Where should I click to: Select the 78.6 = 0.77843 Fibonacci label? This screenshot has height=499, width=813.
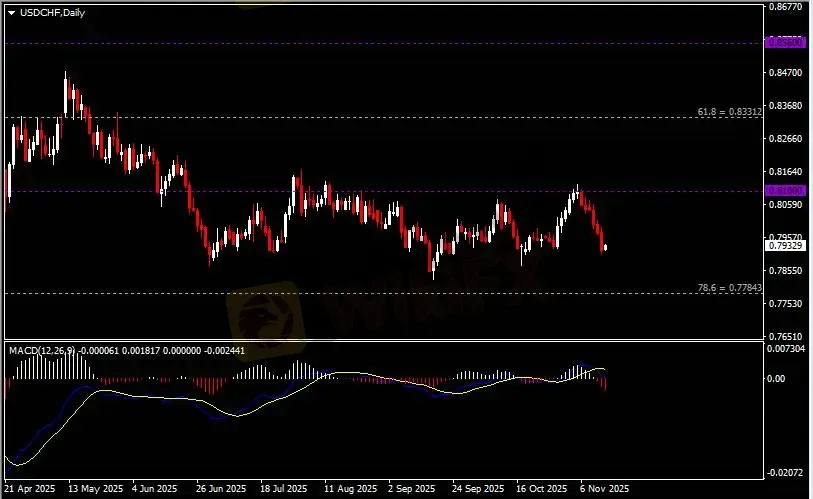point(729,288)
